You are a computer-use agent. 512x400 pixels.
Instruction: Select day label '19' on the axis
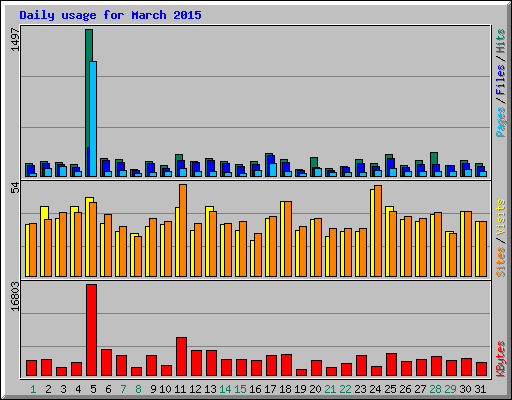[x=300, y=389]
